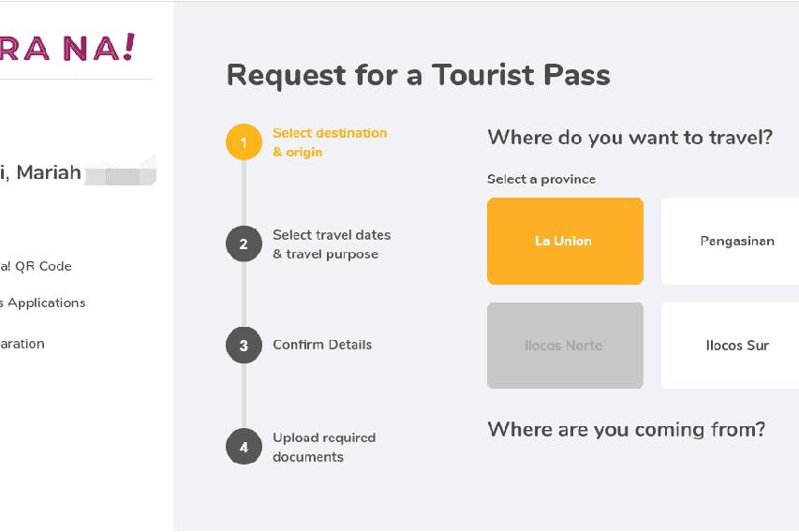The width and height of the screenshot is (799, 532).
Task: Select La Union province
Action: click(565, 241)
